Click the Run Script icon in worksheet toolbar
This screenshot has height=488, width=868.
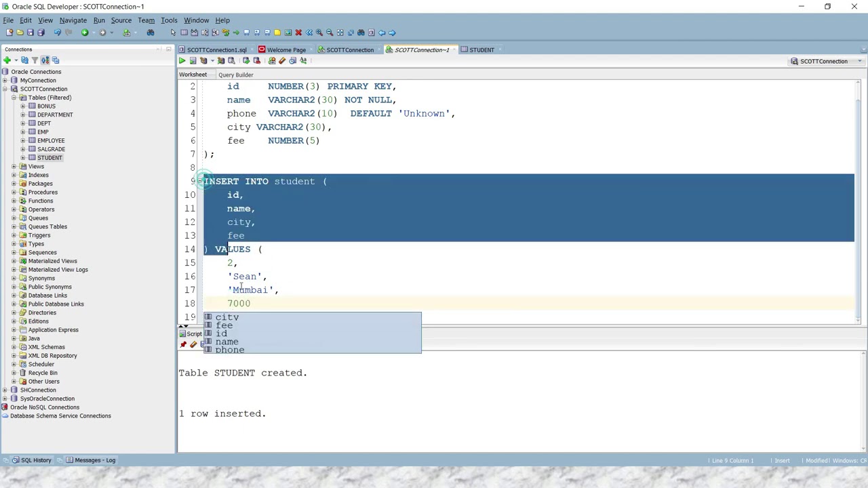click(x=193, y=60)
